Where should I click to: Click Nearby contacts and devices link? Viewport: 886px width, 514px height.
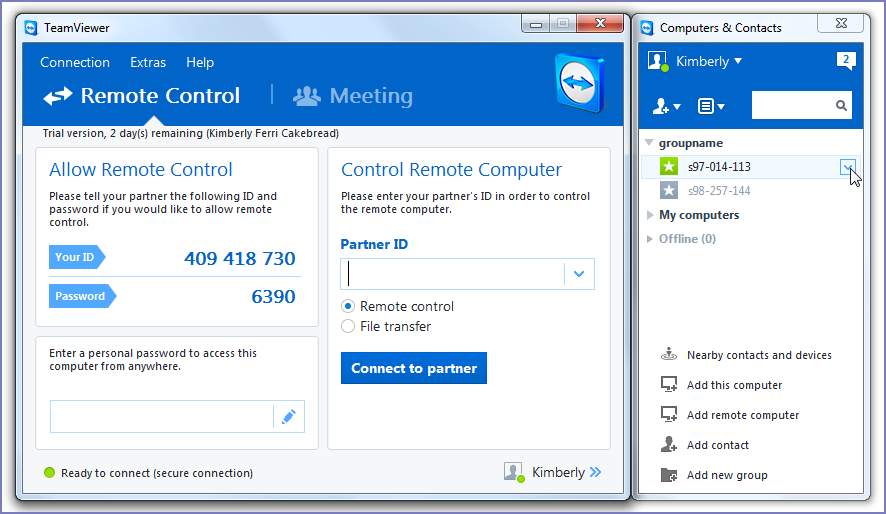coord(759,355)
